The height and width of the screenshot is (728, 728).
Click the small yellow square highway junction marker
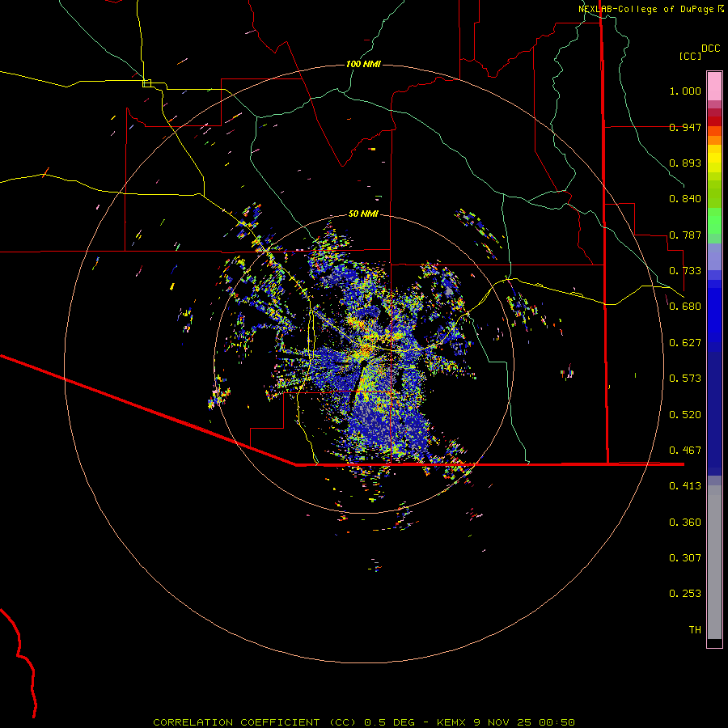pyautogui.click(x=146, y=83)
